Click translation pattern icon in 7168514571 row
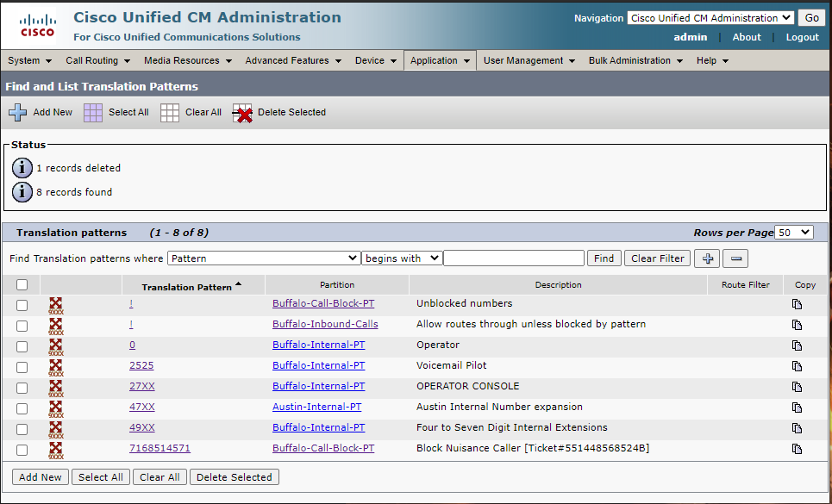 56,450
